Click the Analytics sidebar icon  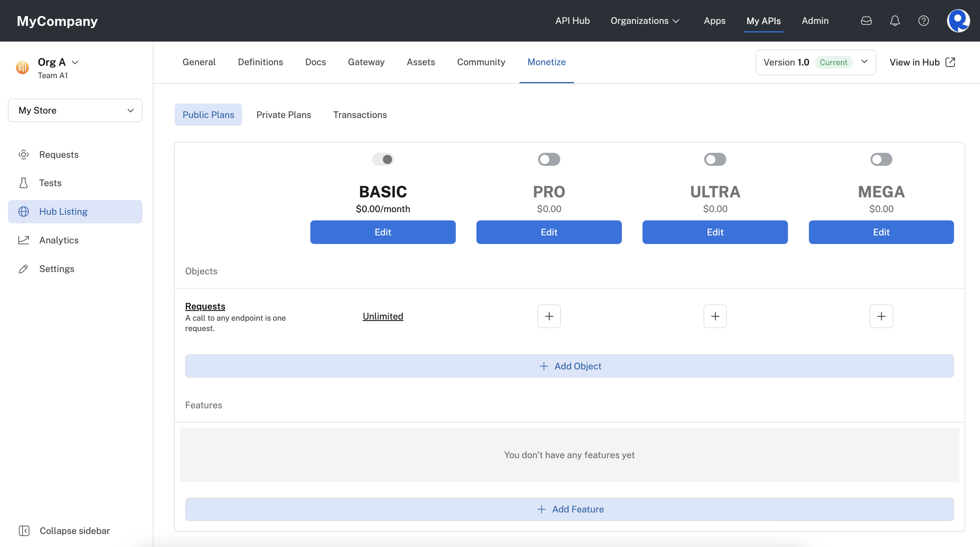click(x=24, y=240)
